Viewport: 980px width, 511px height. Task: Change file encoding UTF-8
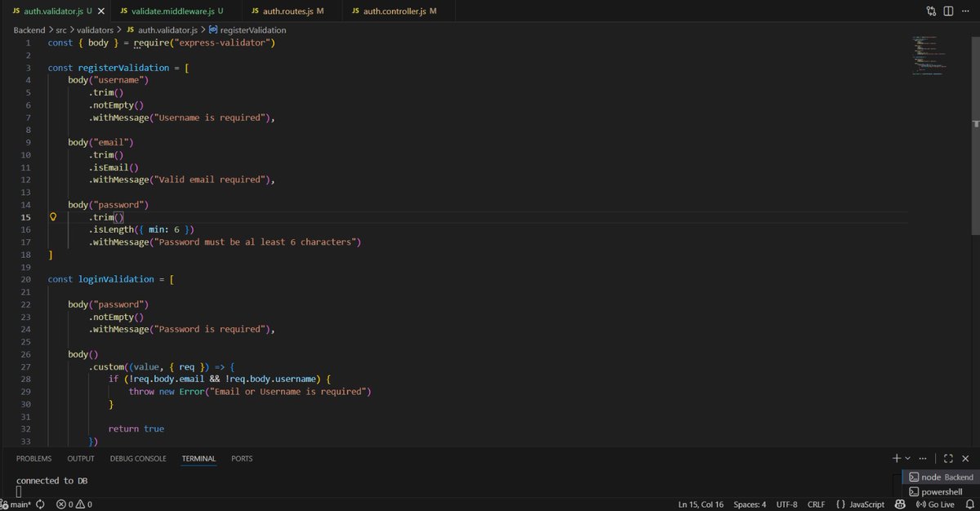point(786,504)
